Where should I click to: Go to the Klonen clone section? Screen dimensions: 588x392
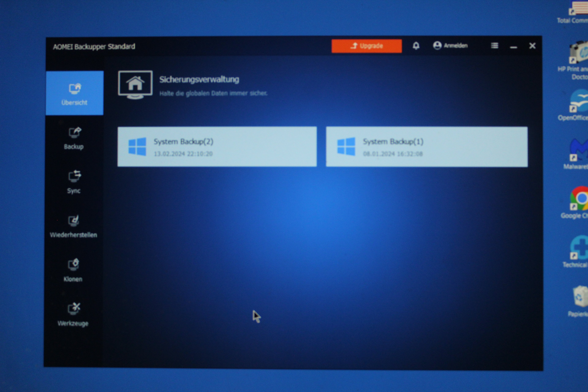click(x=73, y=270)
